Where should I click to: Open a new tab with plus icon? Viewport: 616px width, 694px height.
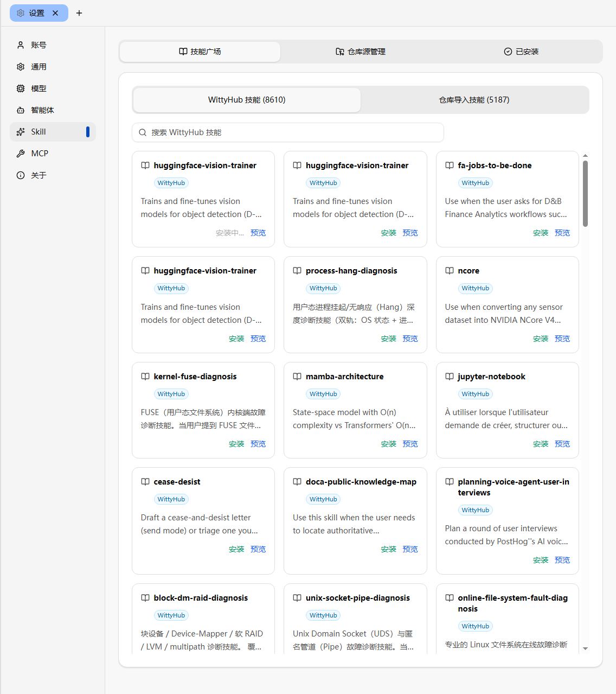[x=79, y=13]
